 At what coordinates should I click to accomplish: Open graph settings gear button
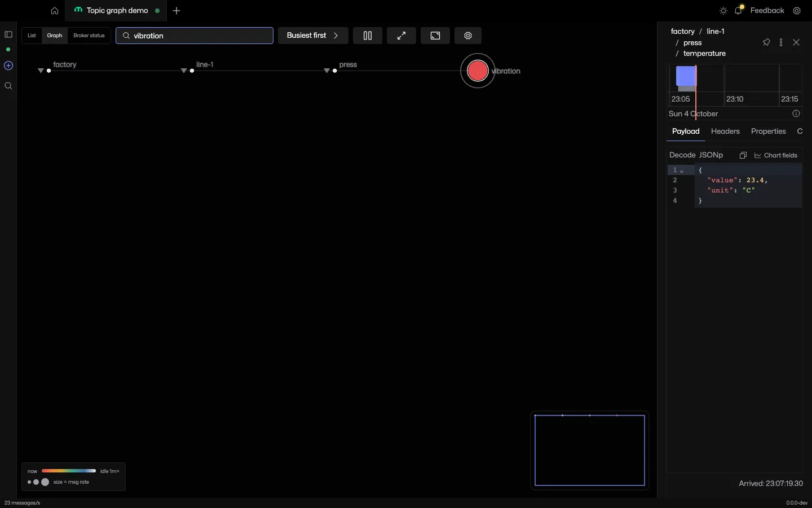468,36
